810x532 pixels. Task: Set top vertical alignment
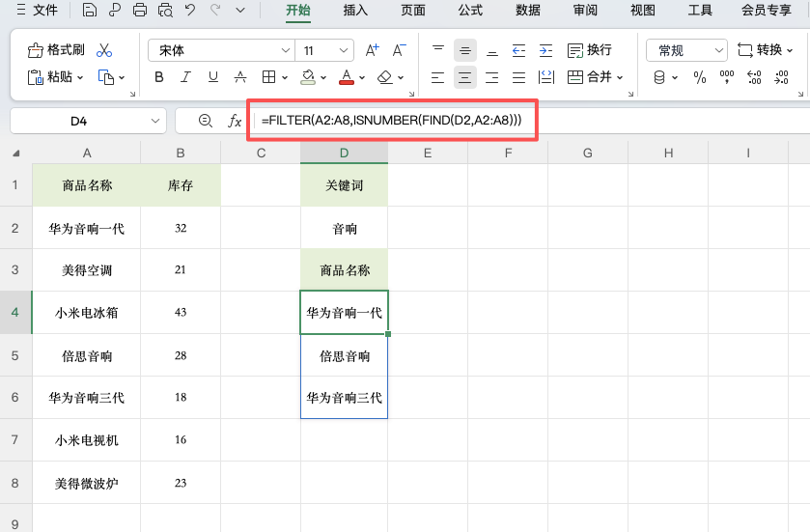click(x=438, y=50)
